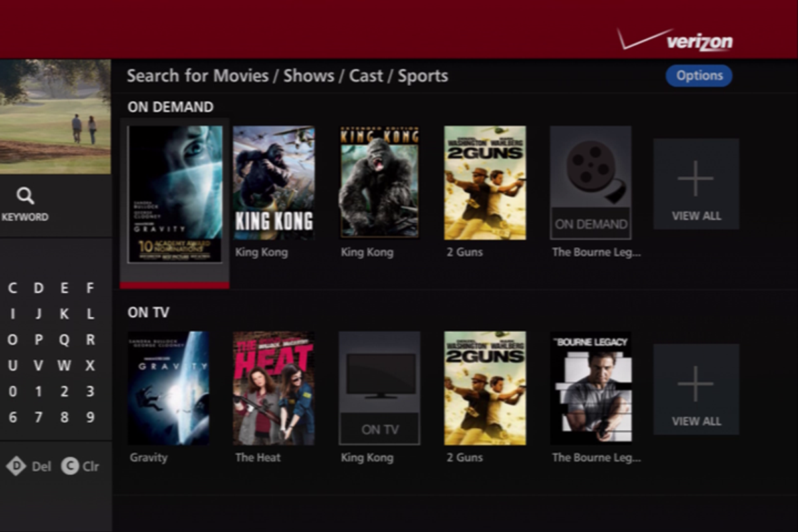Click the Keyword search magnifier icon
This screenshot has height=532, width=798.
pyautogui.click(x=25, y=196)
